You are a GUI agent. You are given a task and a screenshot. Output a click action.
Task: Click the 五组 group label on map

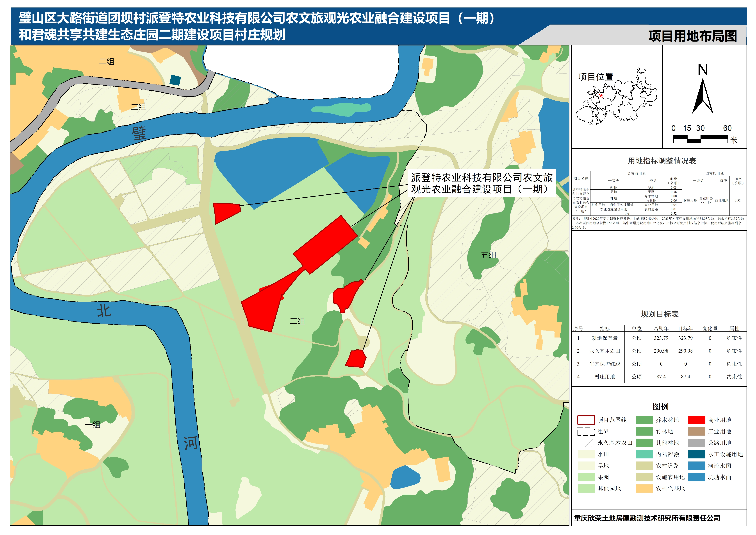[x=489, y=255]
